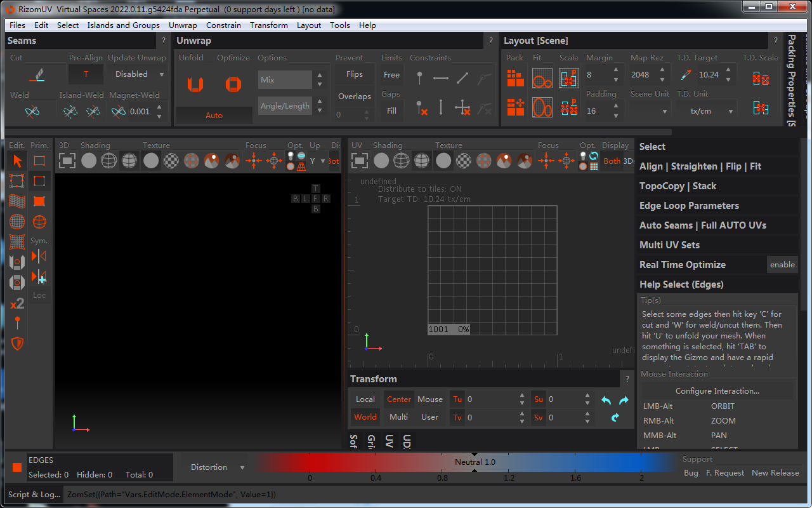Viewport: 812px width, 508px height.
Task: Click the Pack islands icon
Action: pos(515,79)
